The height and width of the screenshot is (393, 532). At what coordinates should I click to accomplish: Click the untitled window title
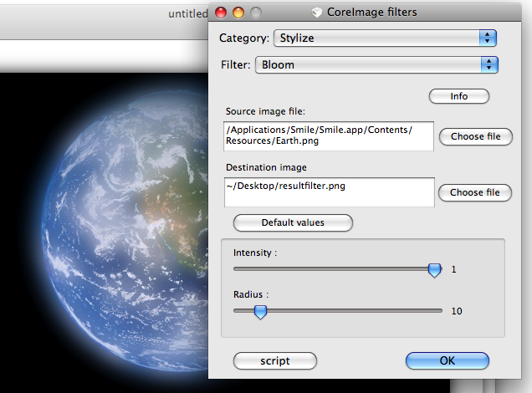pyautogui.click(x=188, y=14)
